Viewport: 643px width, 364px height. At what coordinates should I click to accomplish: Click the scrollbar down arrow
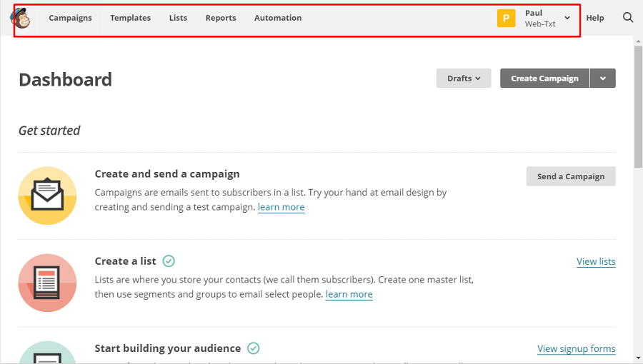click(638, 358)
